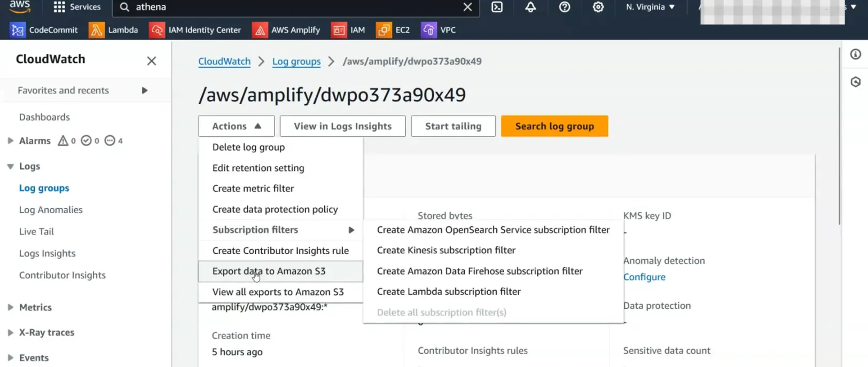The height and width of the screenshot is (367, 868).
Task: Open the AWS home logo
Action: (20, 6)
